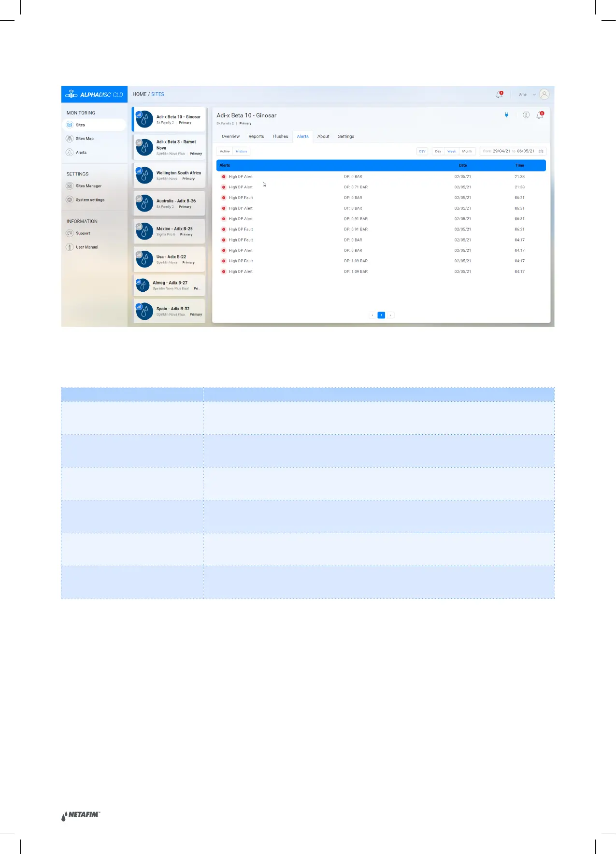616x854 pixels.
Task: Click the Date column header
Action: pyautogui.click(x=463, y=165)
